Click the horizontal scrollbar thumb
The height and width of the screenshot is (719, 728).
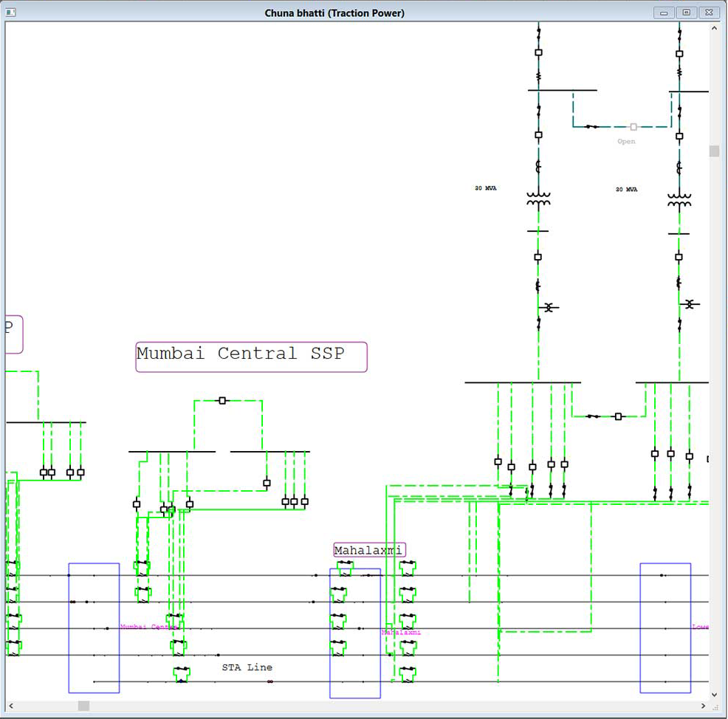(x=83, y=706)
